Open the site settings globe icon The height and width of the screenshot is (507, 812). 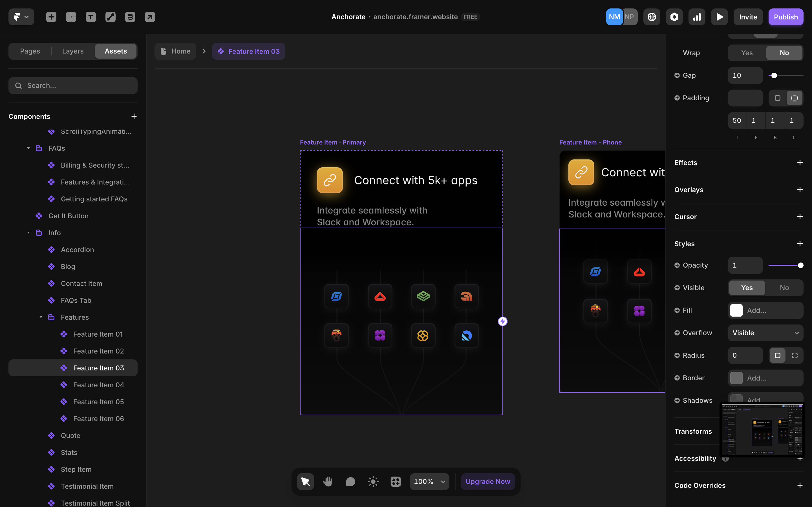tap(651, 16)
